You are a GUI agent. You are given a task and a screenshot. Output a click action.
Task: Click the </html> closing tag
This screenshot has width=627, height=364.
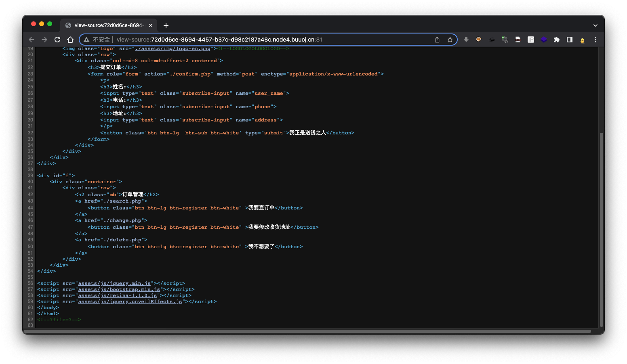pyautogui.click(x=48, y=314)
